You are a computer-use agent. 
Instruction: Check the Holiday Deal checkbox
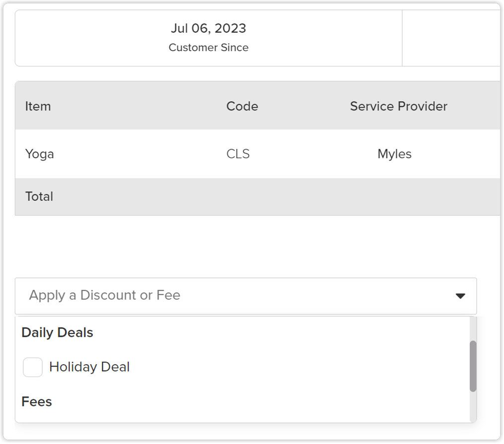(x=33, y=368)
